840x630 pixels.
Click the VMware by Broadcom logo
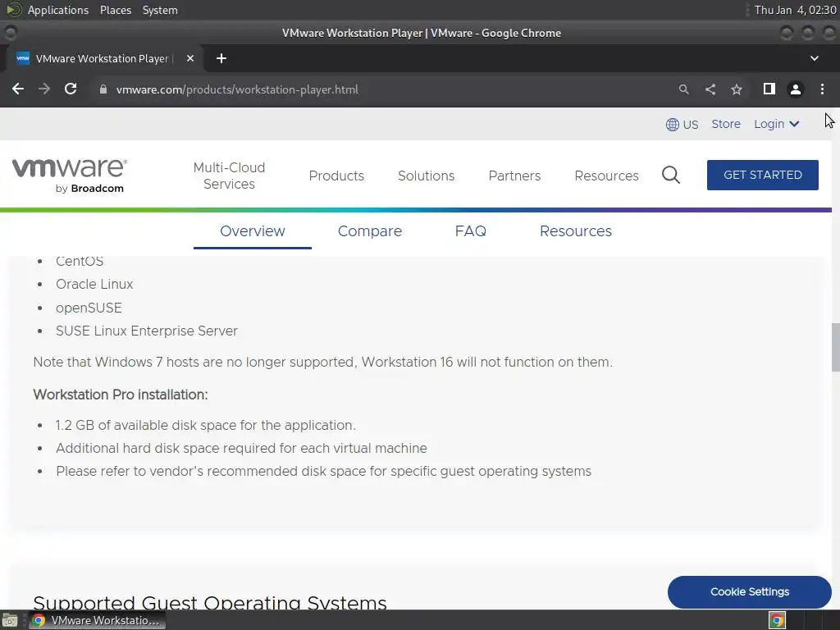[x=70, y=176]
